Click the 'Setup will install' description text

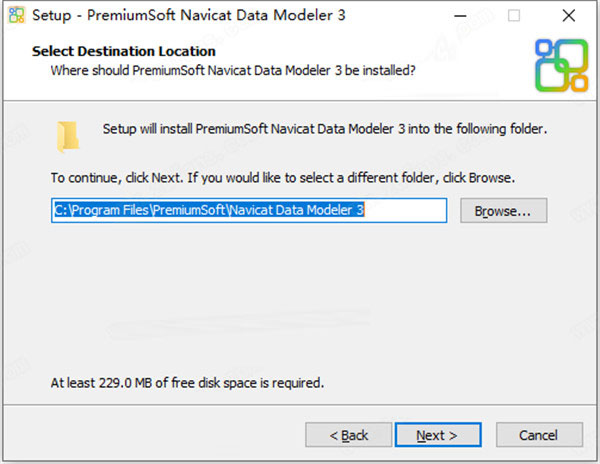325,129
